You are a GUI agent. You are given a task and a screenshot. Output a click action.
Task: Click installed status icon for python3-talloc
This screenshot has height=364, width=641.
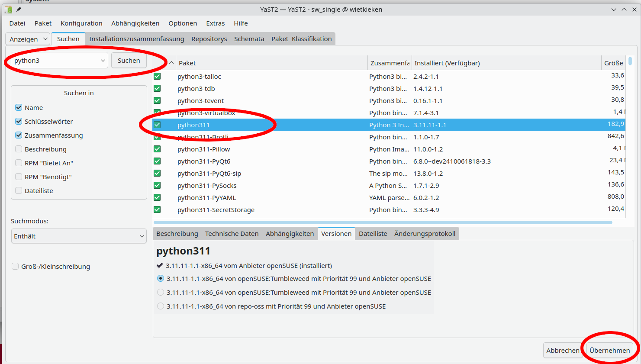click(x=157, y=77)
